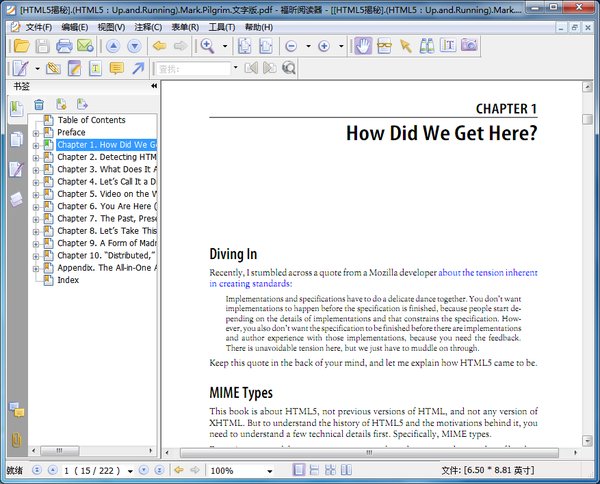Open dropdown beside the zoom out icon

308,46
